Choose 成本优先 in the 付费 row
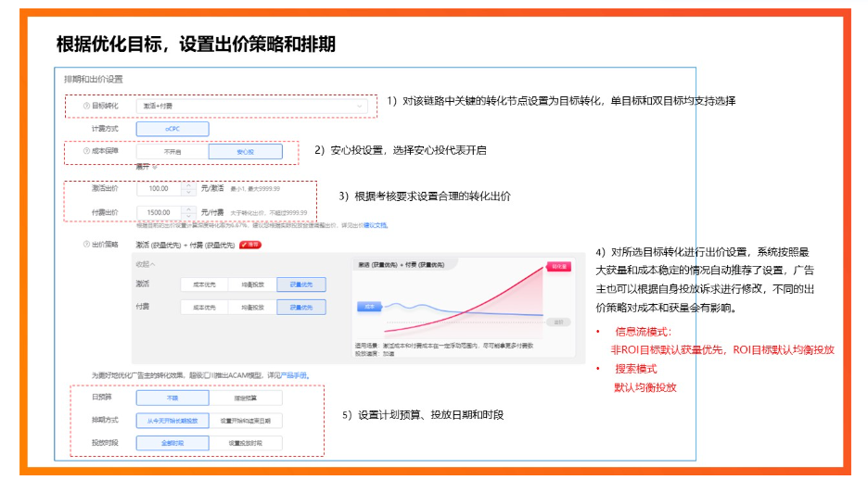Viewport: 868px width, 480px height. tap(204, 308)
